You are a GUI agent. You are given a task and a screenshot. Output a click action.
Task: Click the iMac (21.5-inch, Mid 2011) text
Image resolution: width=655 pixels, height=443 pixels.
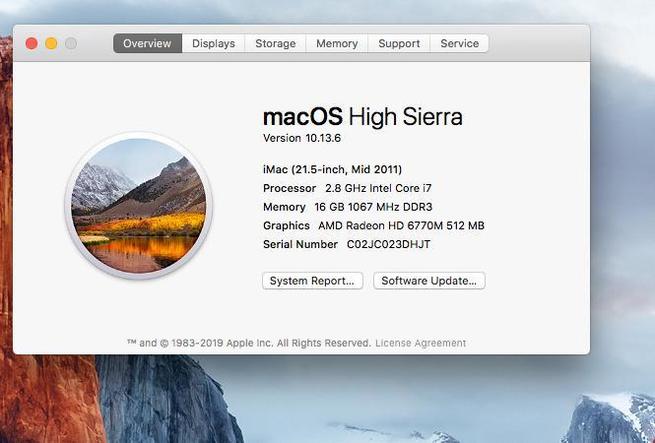pyautogui.click(x=332, y=169)
